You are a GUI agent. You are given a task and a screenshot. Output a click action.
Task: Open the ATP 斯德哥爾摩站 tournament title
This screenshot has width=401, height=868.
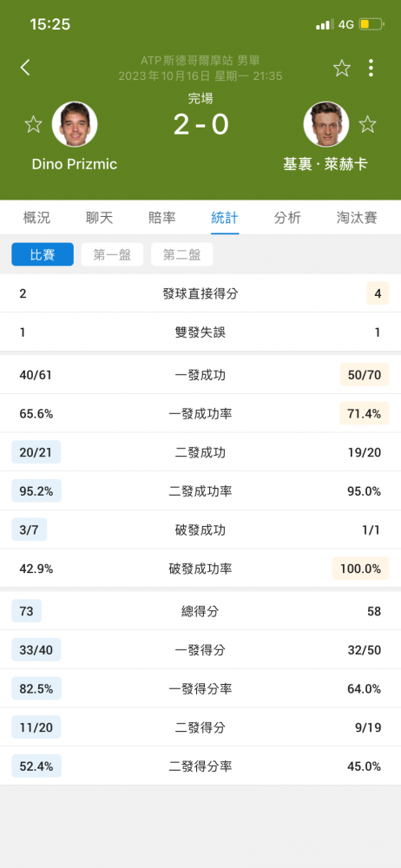200,61
